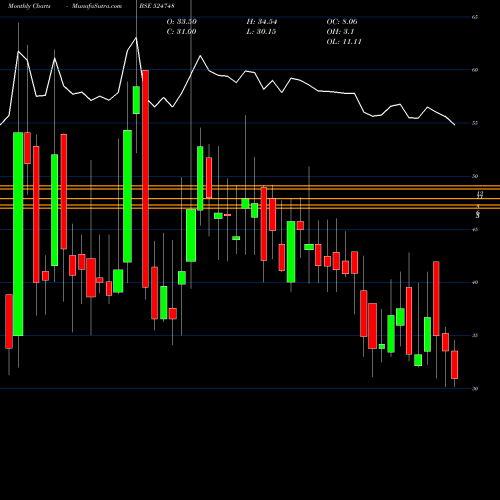Select the close value "C: 31.60"
This screenshot has width=500, height=500.
pyautogui.click(x=181, y=32)
